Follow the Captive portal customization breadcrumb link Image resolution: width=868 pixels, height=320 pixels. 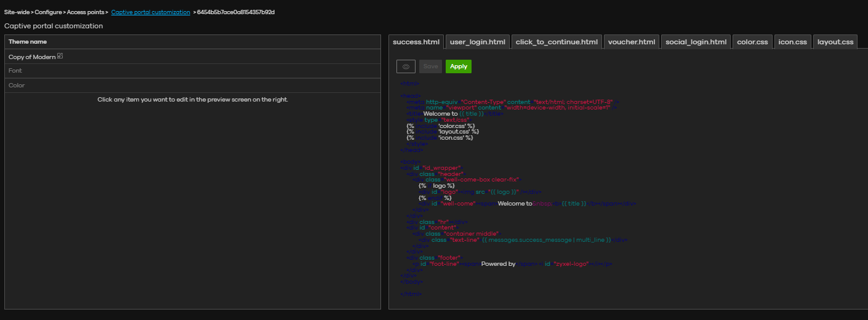(151, 12)
